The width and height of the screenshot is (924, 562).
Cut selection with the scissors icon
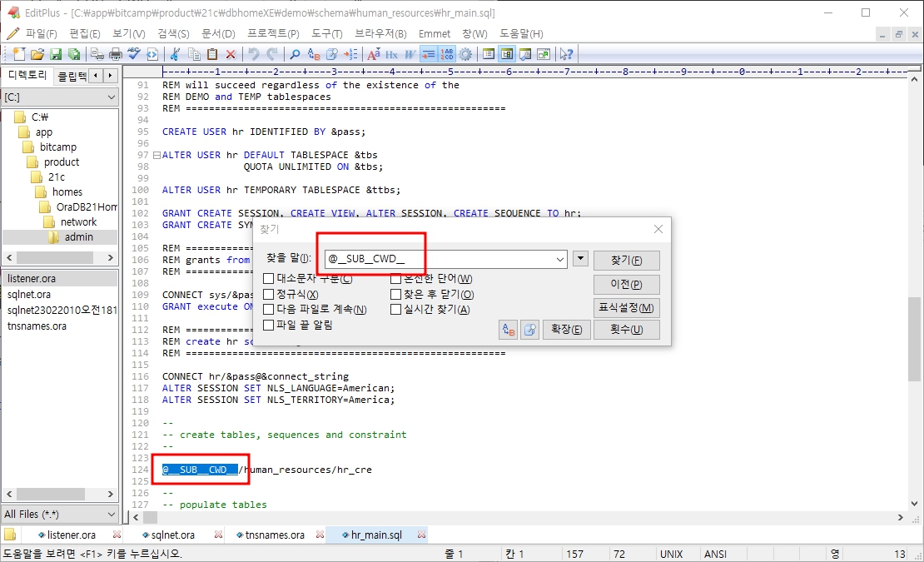[x=175, y=54]
